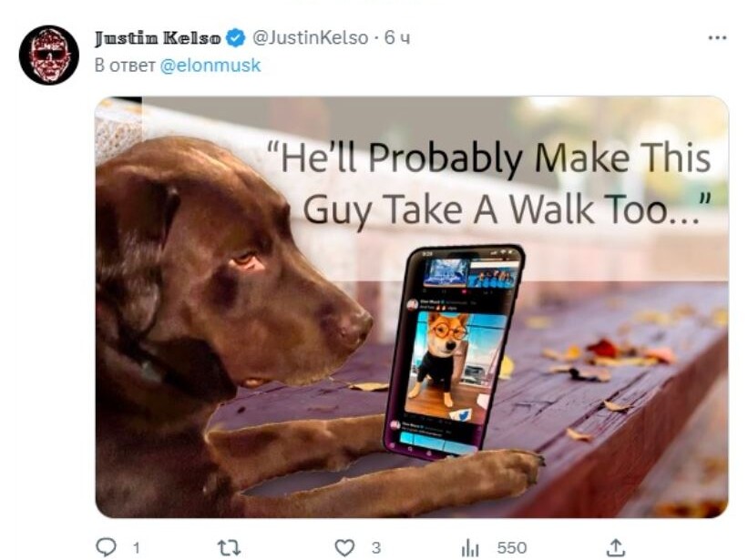748x560 pixels.
Task: Open the @JustinKelso handle link
Action: coord(310,38)
